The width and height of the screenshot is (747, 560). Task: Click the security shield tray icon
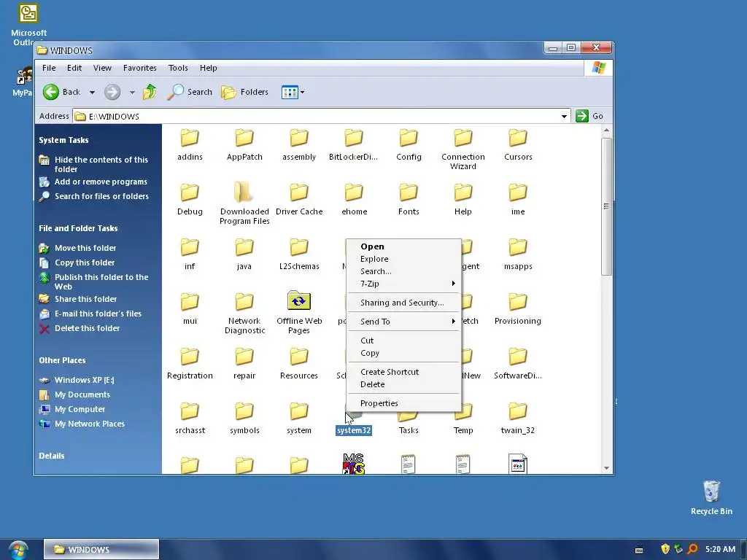coord(665,549)
